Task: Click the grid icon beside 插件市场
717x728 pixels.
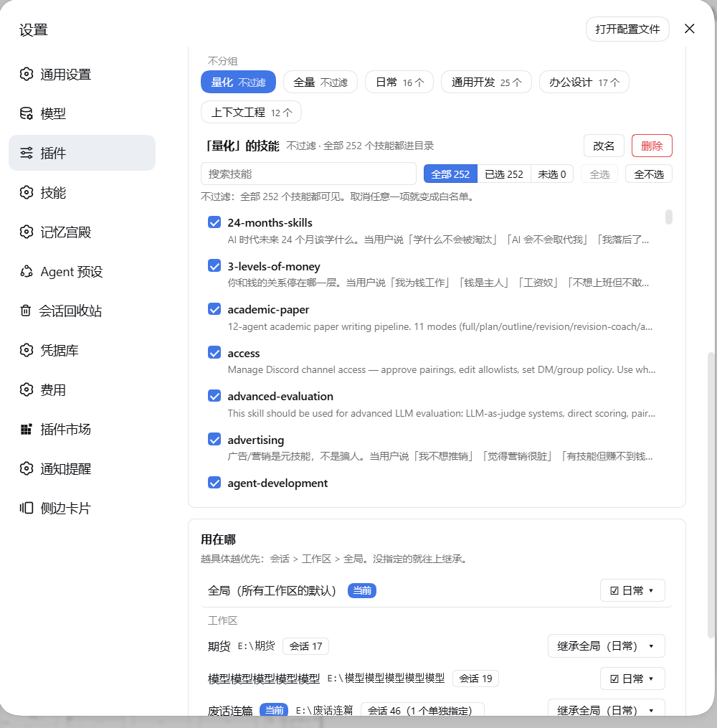Action: pyautogui.click(x=27, y=429)
